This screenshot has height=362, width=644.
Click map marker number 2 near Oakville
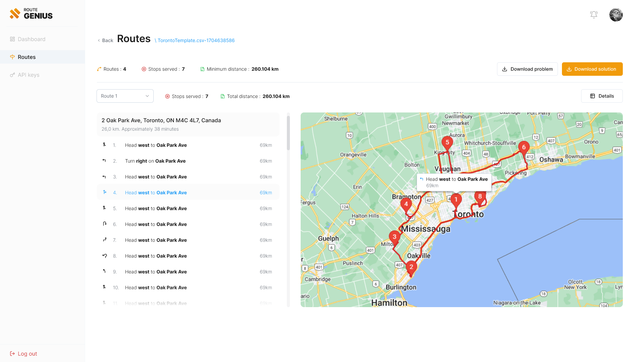(411, 267)
